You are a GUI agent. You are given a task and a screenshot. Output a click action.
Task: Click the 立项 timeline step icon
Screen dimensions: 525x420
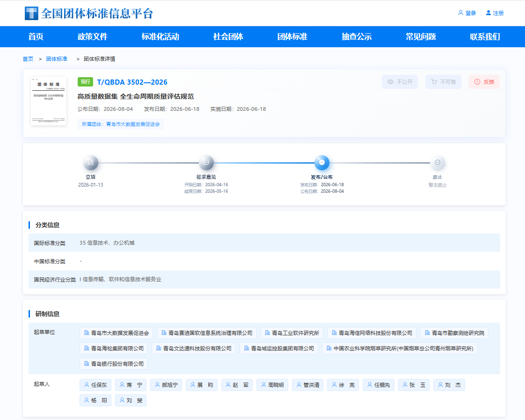tap(91, 163)
